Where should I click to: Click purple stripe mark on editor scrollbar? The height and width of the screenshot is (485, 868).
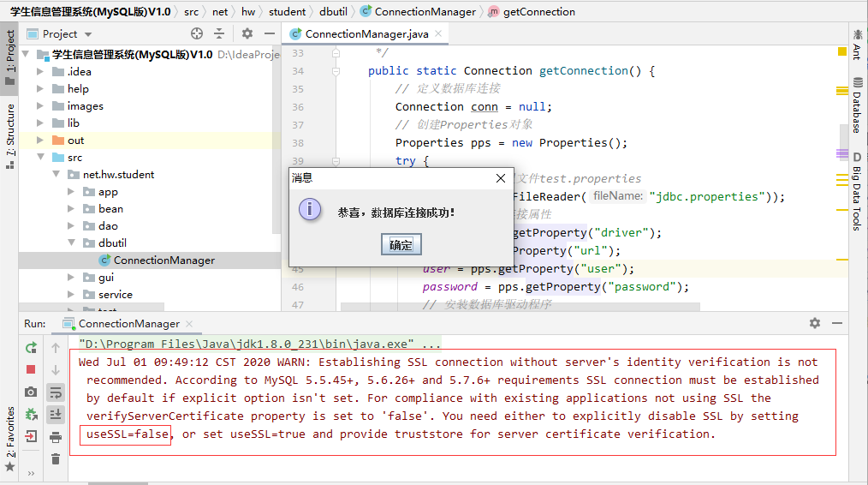click(x=842, y=153)
